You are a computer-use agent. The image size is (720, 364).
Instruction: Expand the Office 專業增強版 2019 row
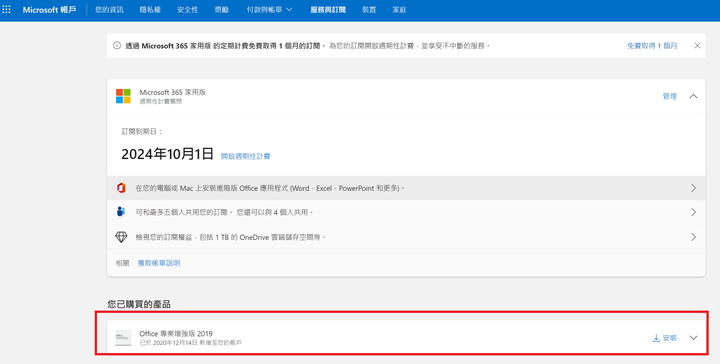click(x=693, y=338)
